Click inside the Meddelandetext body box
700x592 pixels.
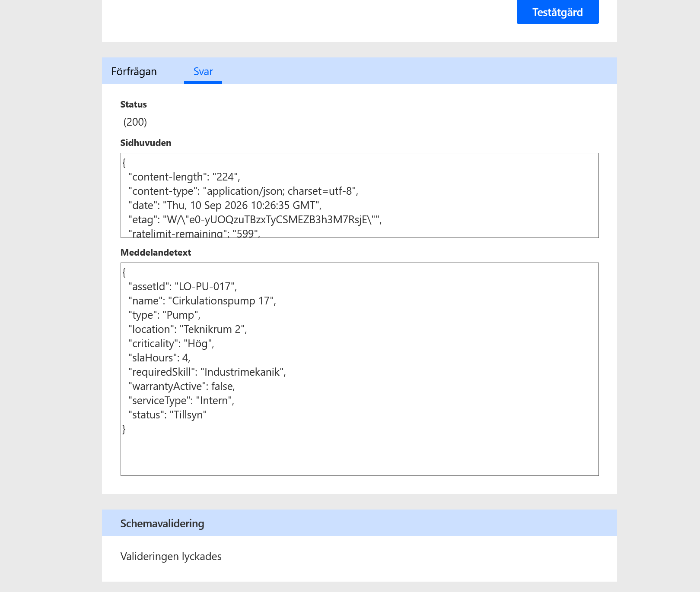click(360, 369)
